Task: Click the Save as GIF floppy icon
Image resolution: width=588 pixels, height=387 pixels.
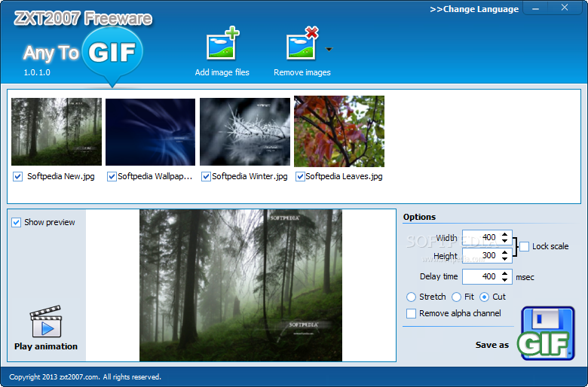Action: click(x=547, y=334)
